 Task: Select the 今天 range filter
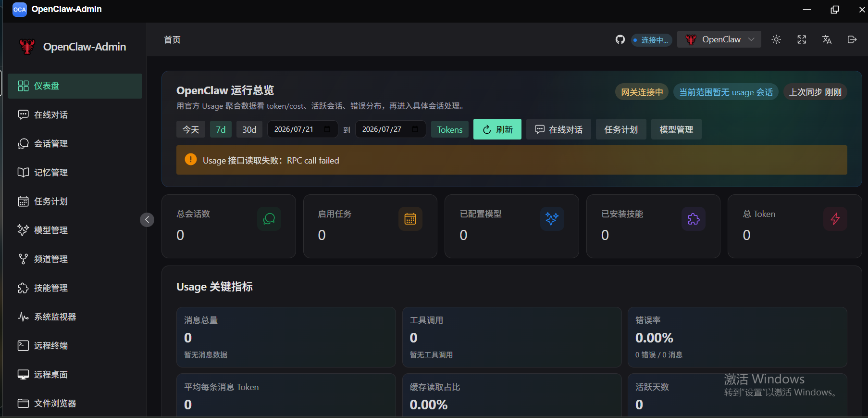coord(191,129)
